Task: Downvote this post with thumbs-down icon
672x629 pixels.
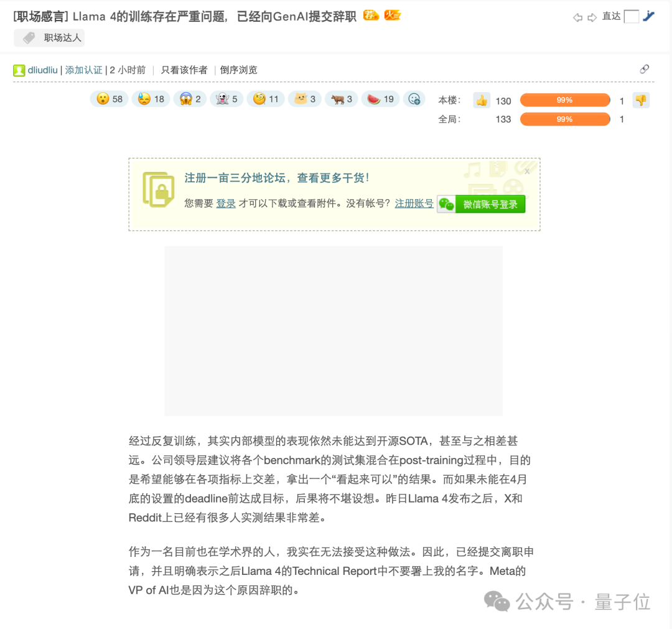Action: tap(641, 100)
